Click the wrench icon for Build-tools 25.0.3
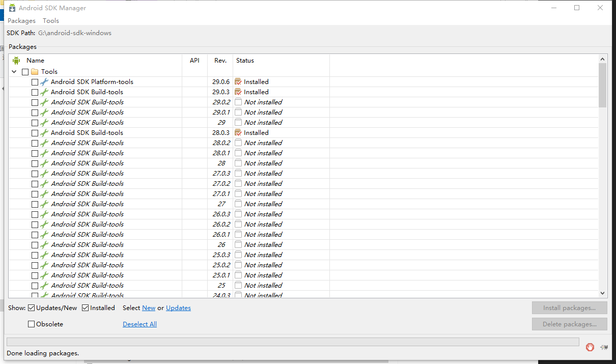 44,255
